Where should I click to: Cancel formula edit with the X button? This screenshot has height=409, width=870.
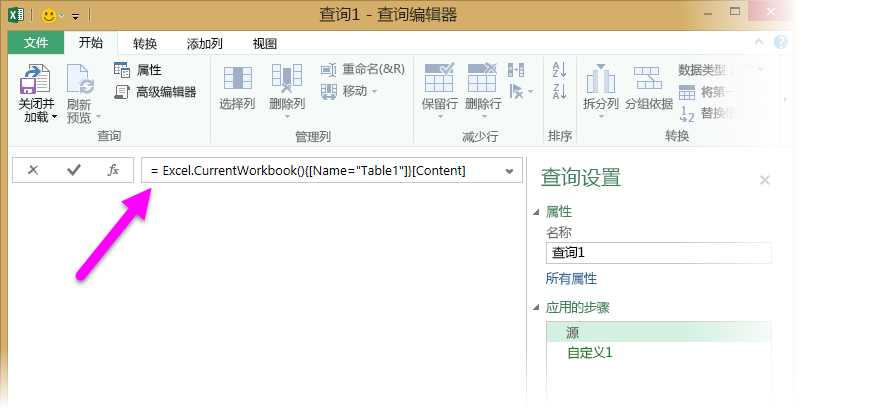tap(33, 170)
